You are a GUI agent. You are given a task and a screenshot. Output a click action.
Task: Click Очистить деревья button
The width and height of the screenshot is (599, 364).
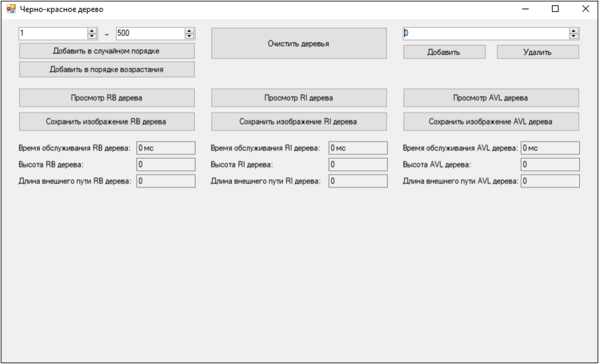click(x=299, y=44)
